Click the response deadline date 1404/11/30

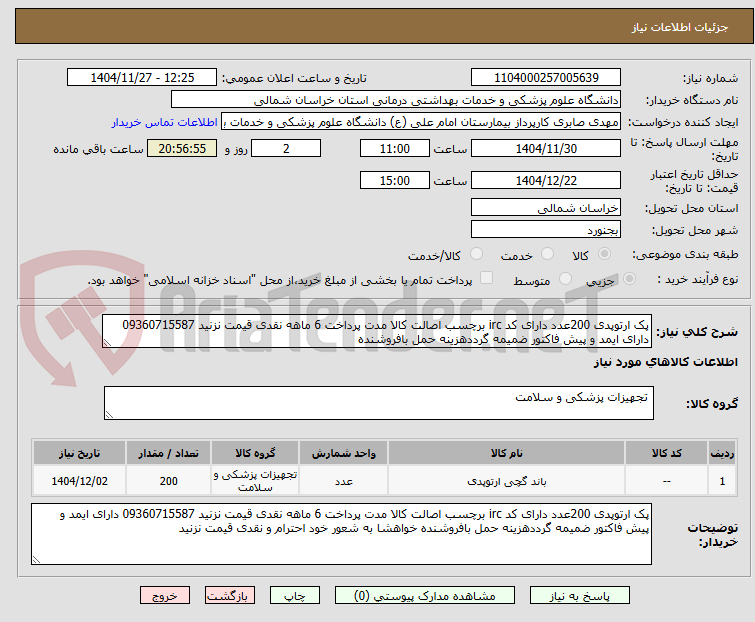[x=546, y=148]
